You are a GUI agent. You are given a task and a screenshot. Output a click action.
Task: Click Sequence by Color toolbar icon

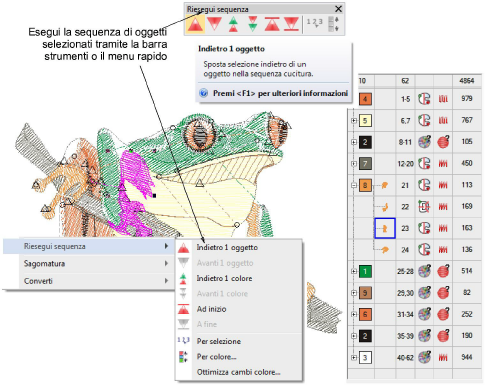[x=333, y=24]
